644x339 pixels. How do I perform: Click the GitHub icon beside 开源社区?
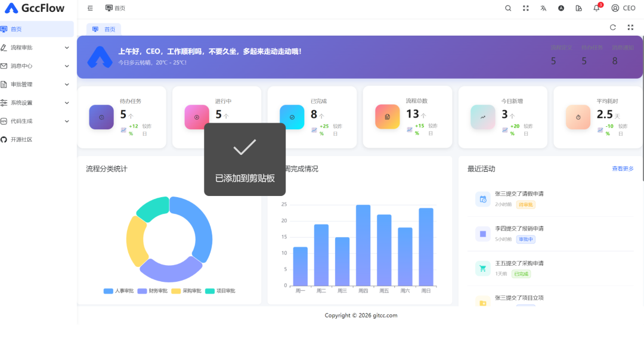point(4,139)
